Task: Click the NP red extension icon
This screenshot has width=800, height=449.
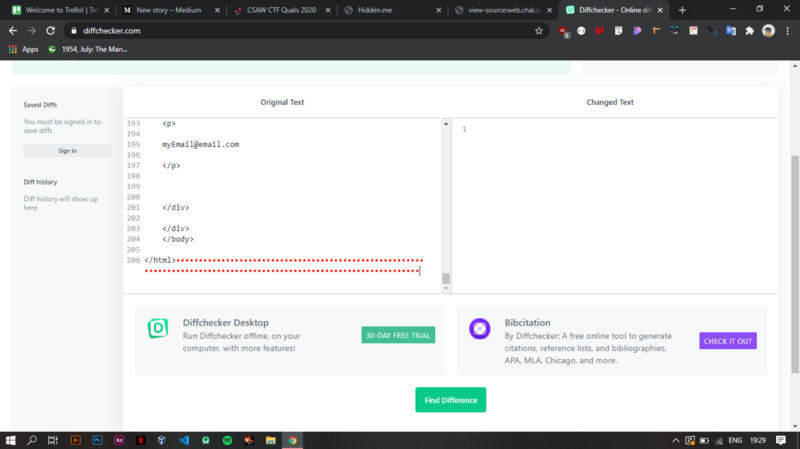Action: pos(599,31)
